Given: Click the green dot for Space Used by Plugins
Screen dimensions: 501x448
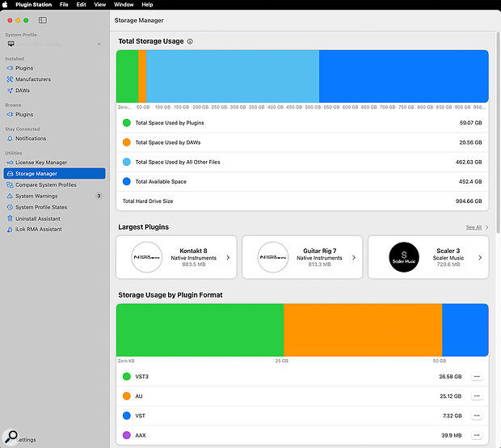Looking at the screenshot, I should pyautogui.click(x=127, y=123).
